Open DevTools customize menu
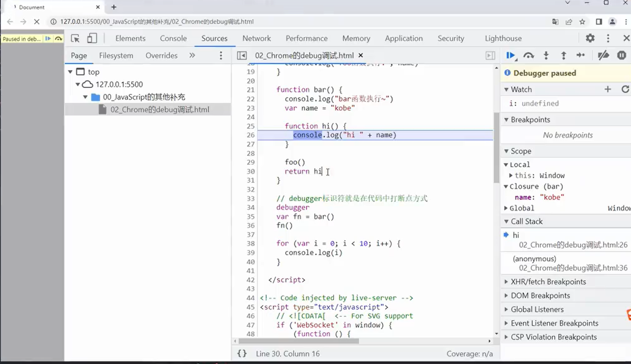Image resolution: width=631 pixels, height=364 pixels. [608, 38]
